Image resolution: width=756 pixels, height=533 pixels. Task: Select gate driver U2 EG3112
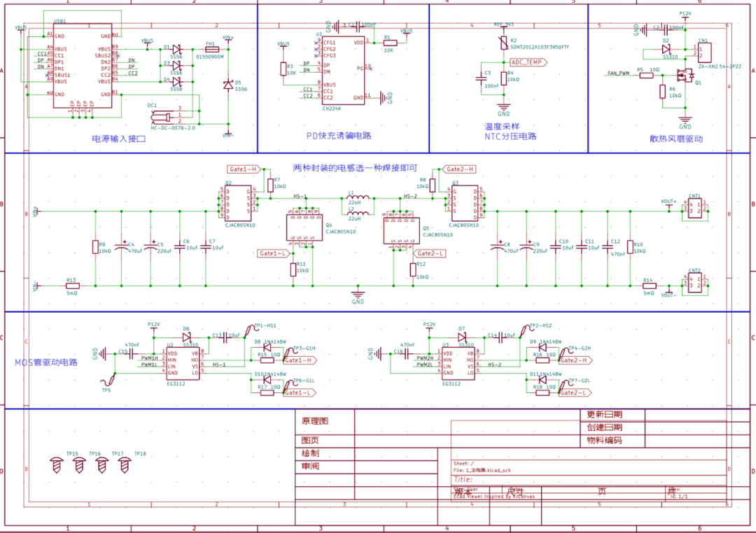pyautogui.click(x=183, y=363)
